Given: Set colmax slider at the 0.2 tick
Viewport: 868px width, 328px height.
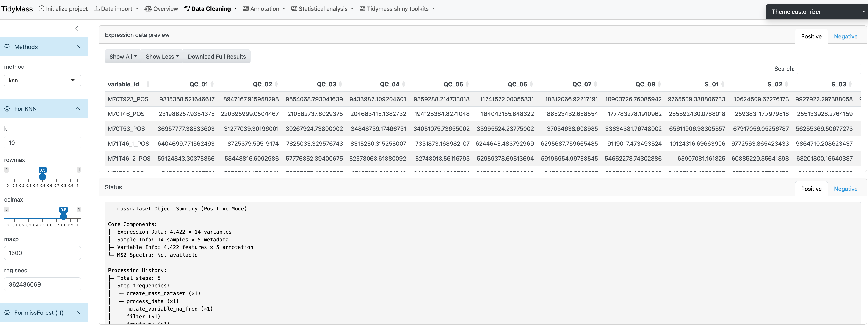Looking at the screenshot, I should click(x=22, y=219).
